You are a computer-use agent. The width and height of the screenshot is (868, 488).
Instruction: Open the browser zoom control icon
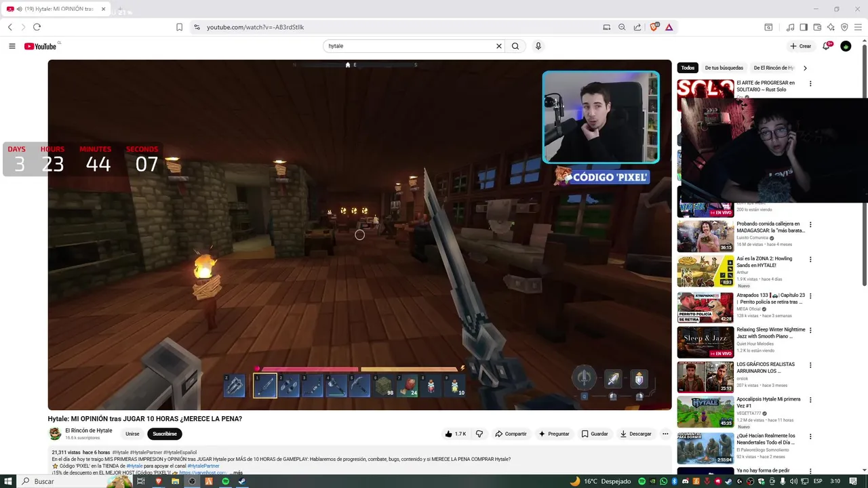tap(622, 27)
